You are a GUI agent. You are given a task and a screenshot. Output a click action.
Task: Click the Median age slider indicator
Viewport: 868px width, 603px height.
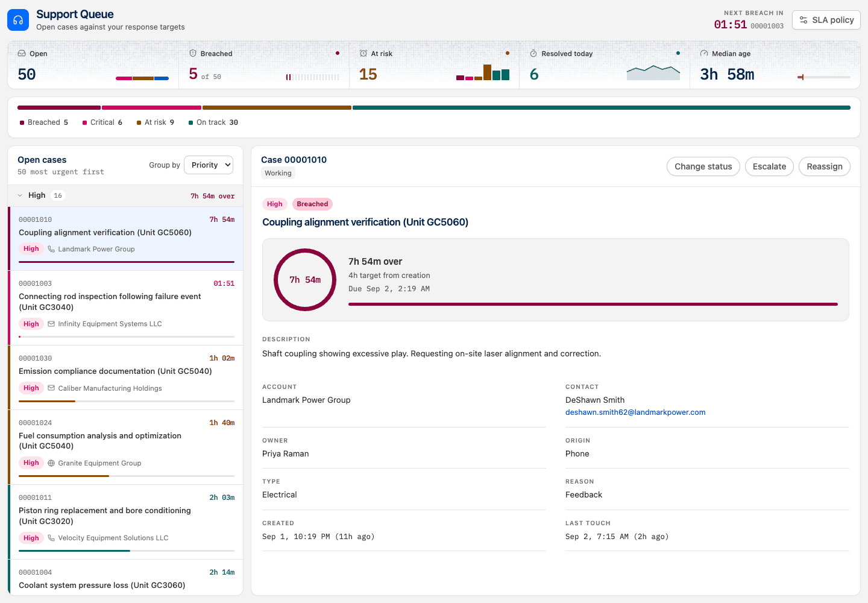point(802,77)
